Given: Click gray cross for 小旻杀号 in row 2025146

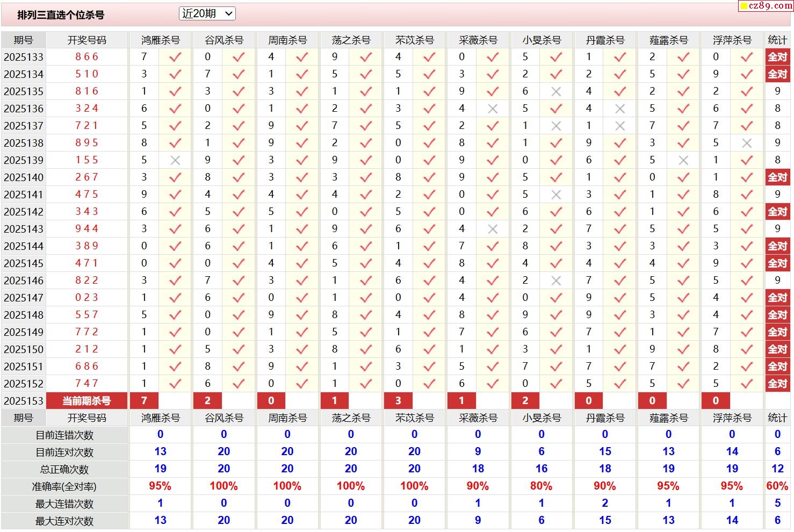Looking at the screenshot, I should (x=556, y=281).
